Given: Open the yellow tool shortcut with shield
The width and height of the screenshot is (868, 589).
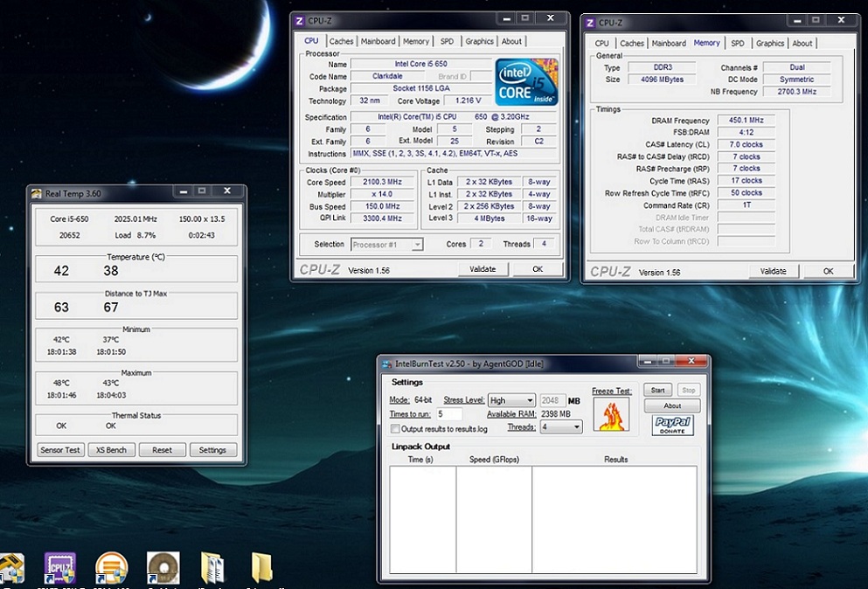Looking at the screenshot, I should click(11, 569).
